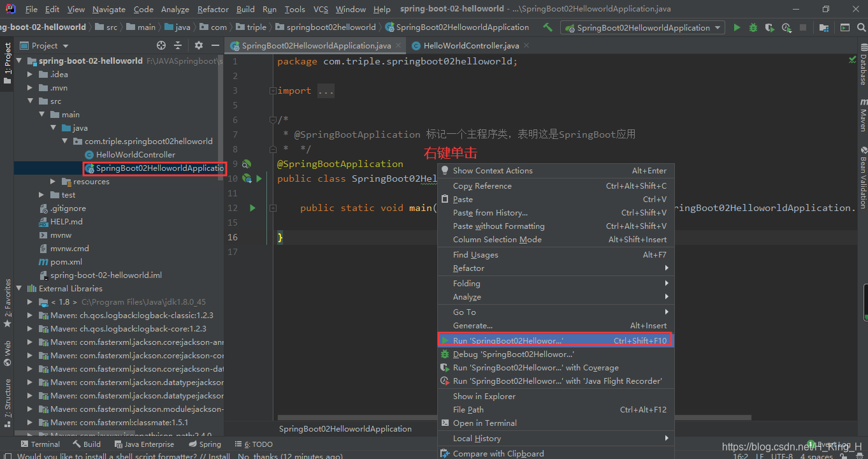Expand the .idea folder
Viewport: 868px width, 459px height.
[30, 74]
